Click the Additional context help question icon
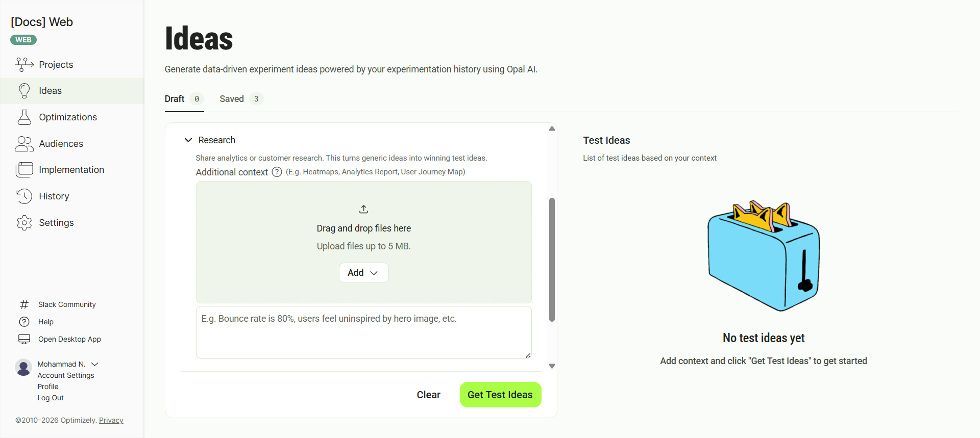The image size is (980, 438). coord(277,172)
